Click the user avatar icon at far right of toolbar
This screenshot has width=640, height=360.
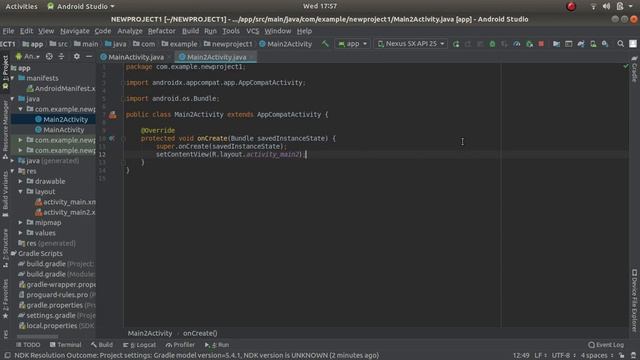(633, 44)
